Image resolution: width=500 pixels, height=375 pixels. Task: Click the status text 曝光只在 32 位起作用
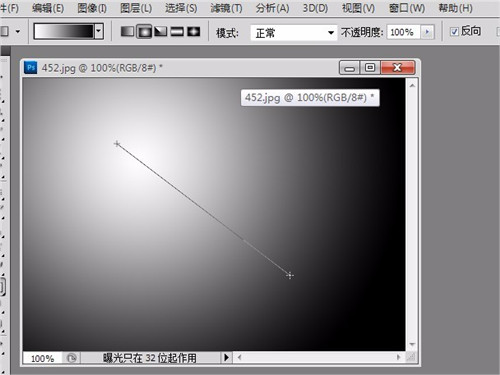click(149, 358)
